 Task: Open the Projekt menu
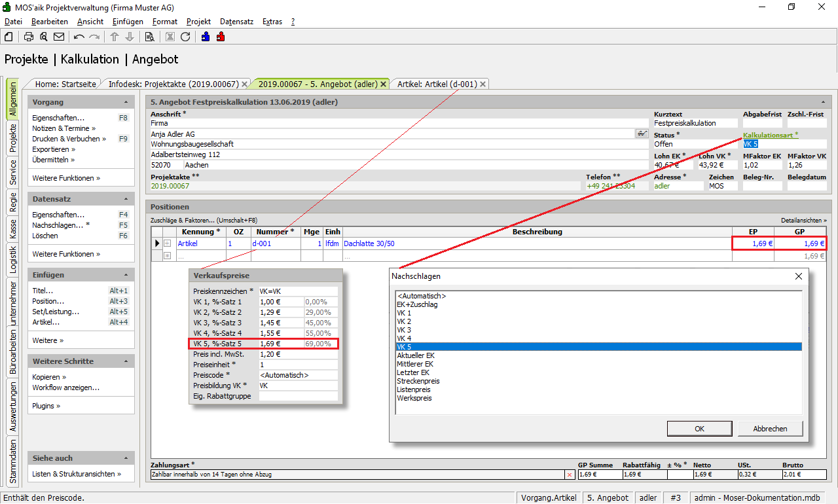[x=198, y=22]
